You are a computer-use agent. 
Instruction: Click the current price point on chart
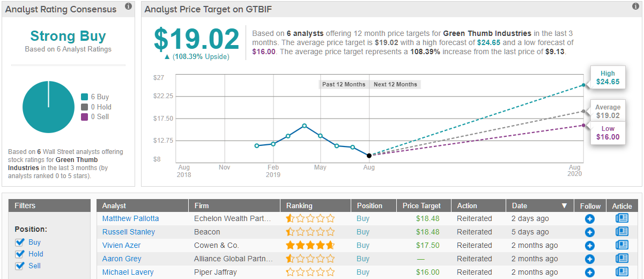coord(369,156)
